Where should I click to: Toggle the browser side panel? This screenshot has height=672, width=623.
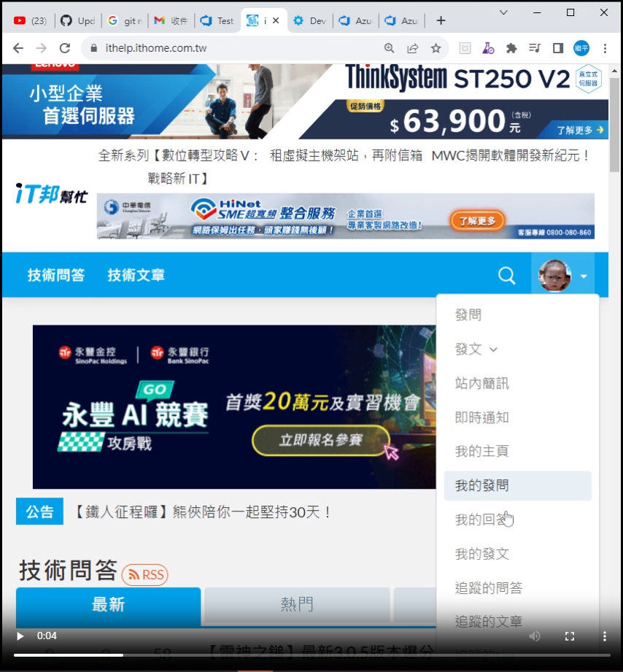pos(558,48)
